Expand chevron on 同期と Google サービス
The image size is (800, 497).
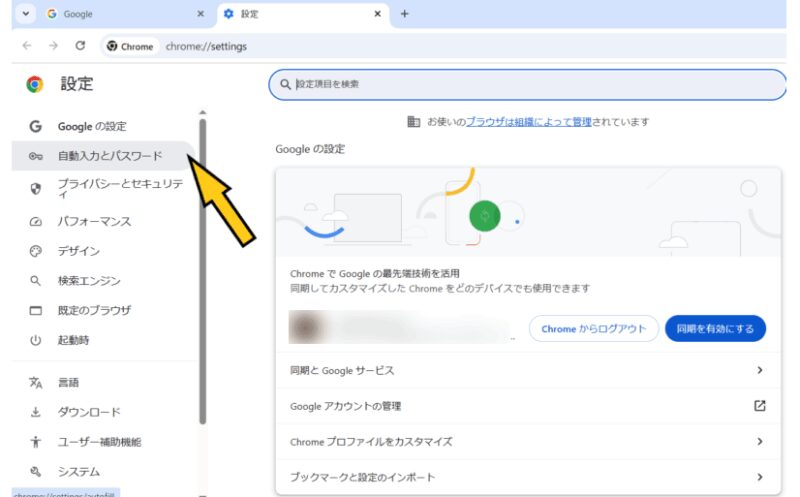(760, 370)
